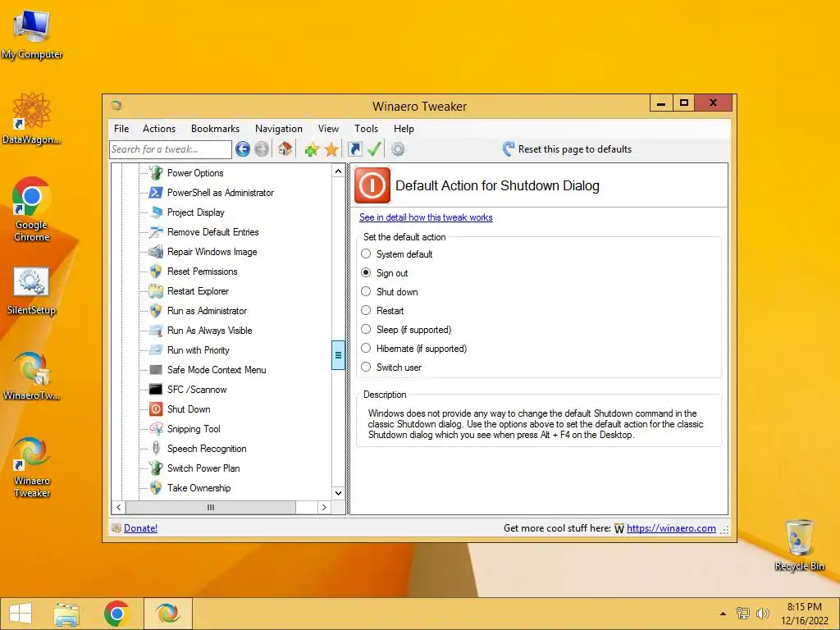
Task: Visit the https://winaero.com link
Action: 671,528
